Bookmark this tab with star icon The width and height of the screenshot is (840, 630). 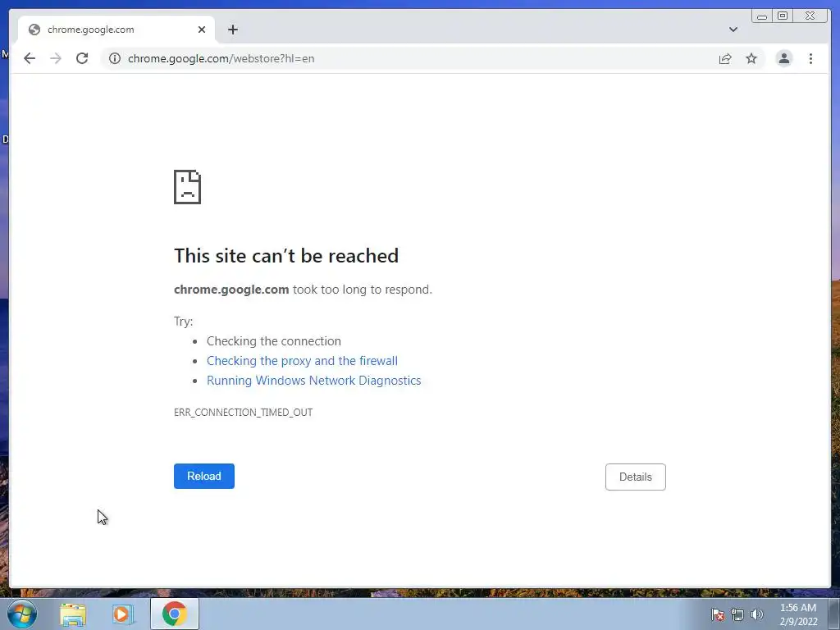point(751,58)
